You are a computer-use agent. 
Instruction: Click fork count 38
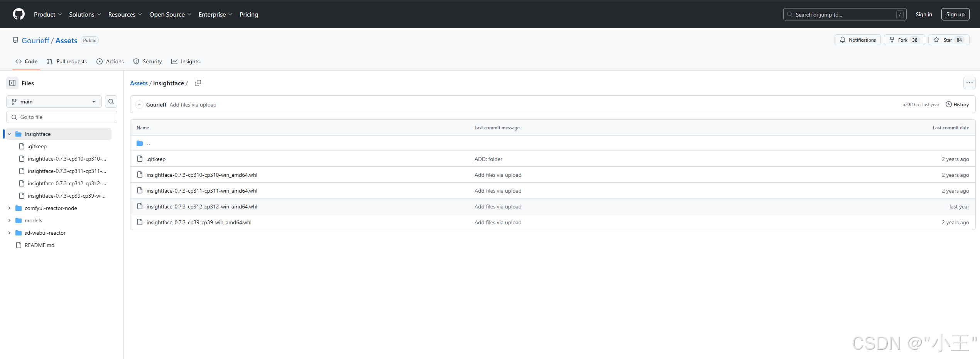point(914,40)
